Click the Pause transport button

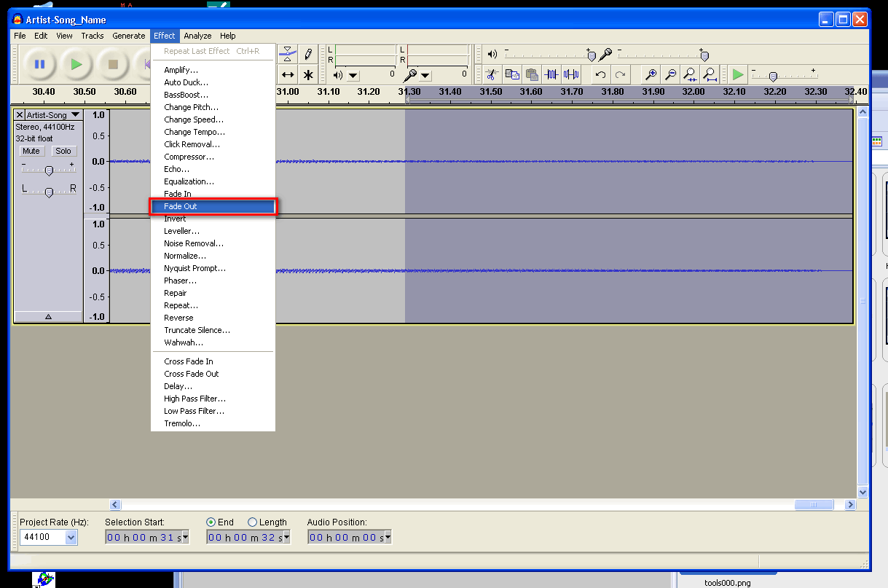(39, 64)
